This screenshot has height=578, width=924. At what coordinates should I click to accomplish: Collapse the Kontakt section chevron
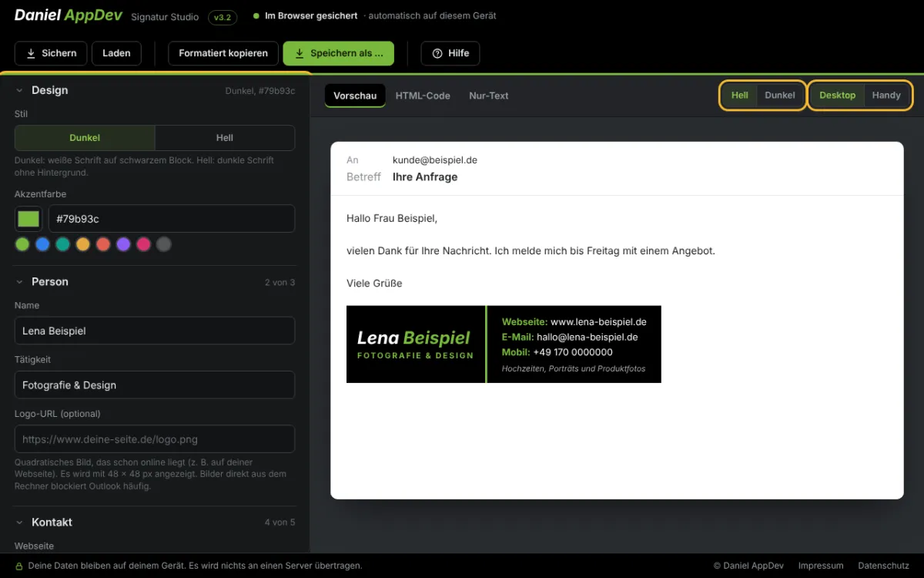pyautogui.click(x=19, y=523)
